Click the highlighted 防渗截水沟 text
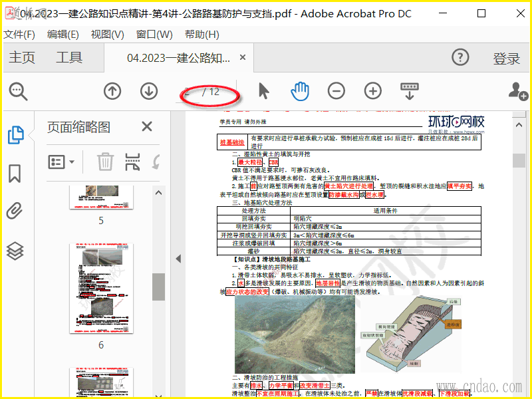532x399 pixels. (344, 195)
